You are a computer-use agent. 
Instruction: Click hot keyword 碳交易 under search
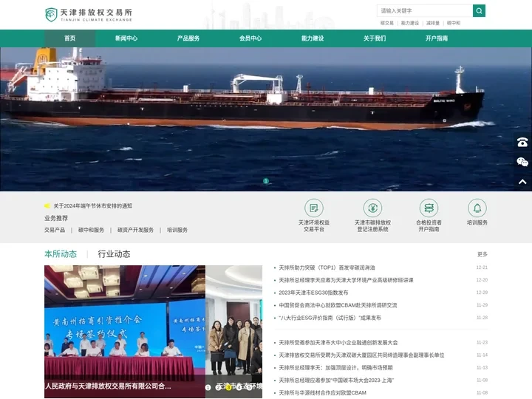click(386, 23)
